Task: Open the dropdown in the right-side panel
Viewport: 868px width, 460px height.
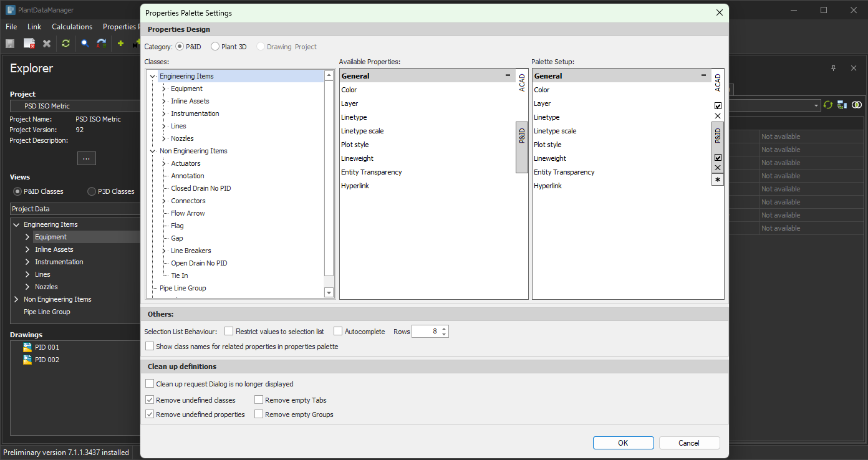Action: pos(816,105)
